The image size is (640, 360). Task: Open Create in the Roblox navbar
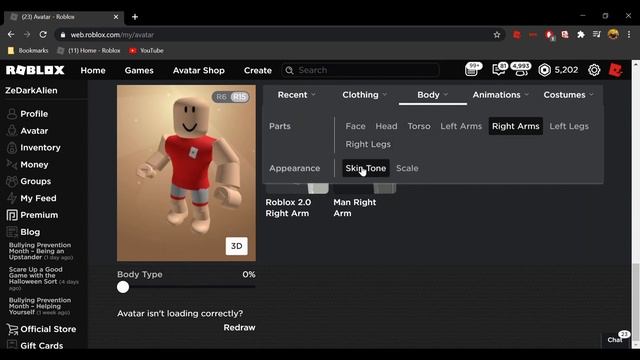[x=258, y=70]
